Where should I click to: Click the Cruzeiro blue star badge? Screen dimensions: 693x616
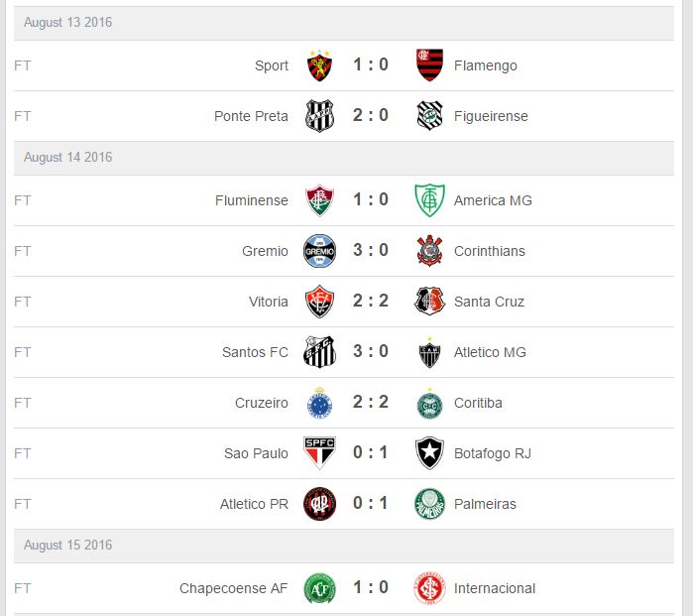[319, 403]
